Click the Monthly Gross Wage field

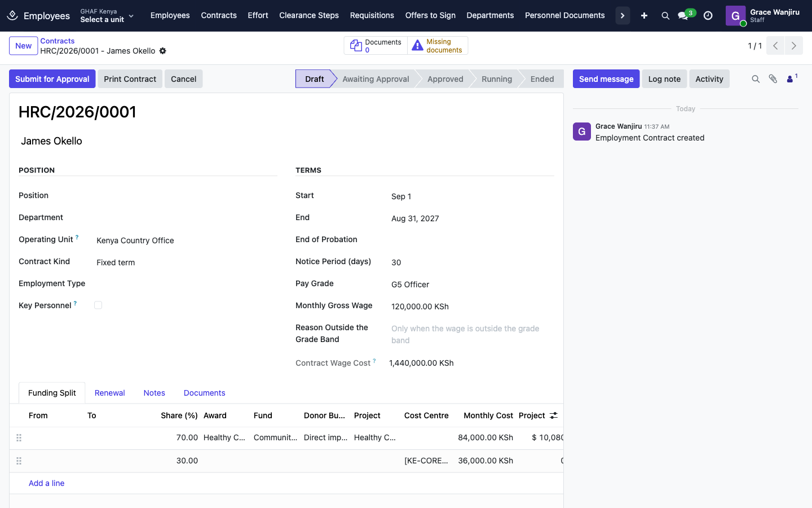pyautogui.click(x=473, y=306)
